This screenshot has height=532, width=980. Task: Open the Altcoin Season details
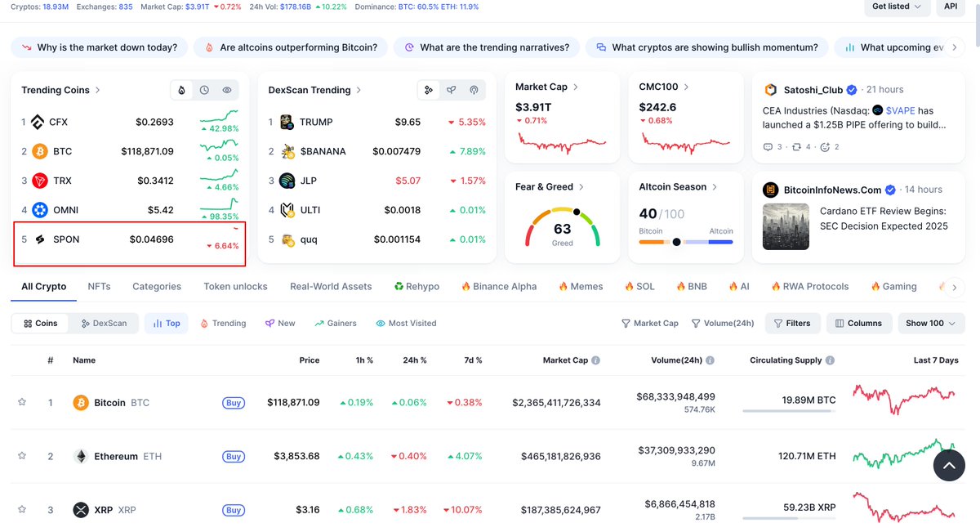(x=679, y=187)
